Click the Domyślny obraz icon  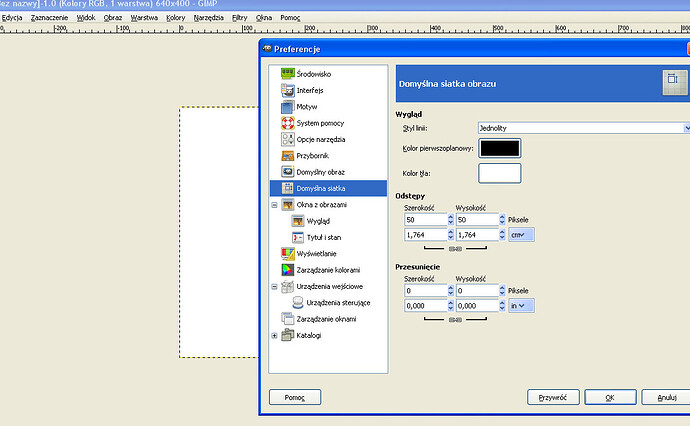287,172
